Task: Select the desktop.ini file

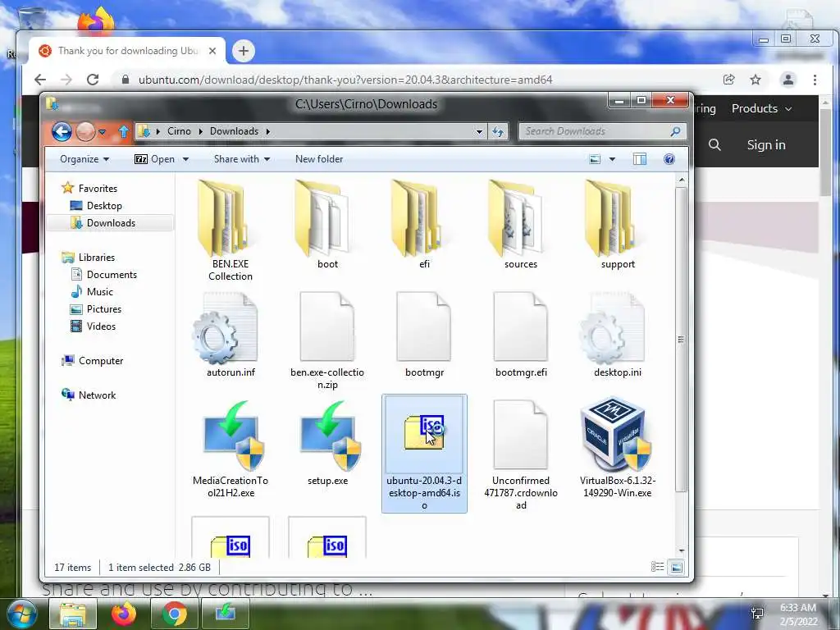Action: (x=617, y=335)
